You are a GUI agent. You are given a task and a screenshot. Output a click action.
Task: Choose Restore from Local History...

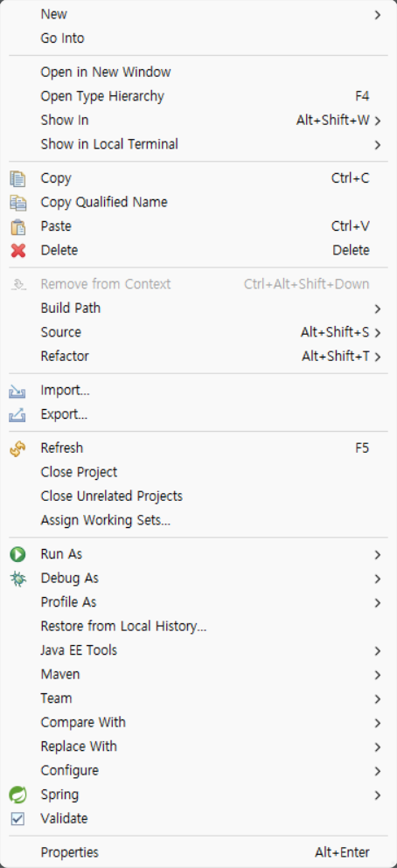[x=198, y=627]
